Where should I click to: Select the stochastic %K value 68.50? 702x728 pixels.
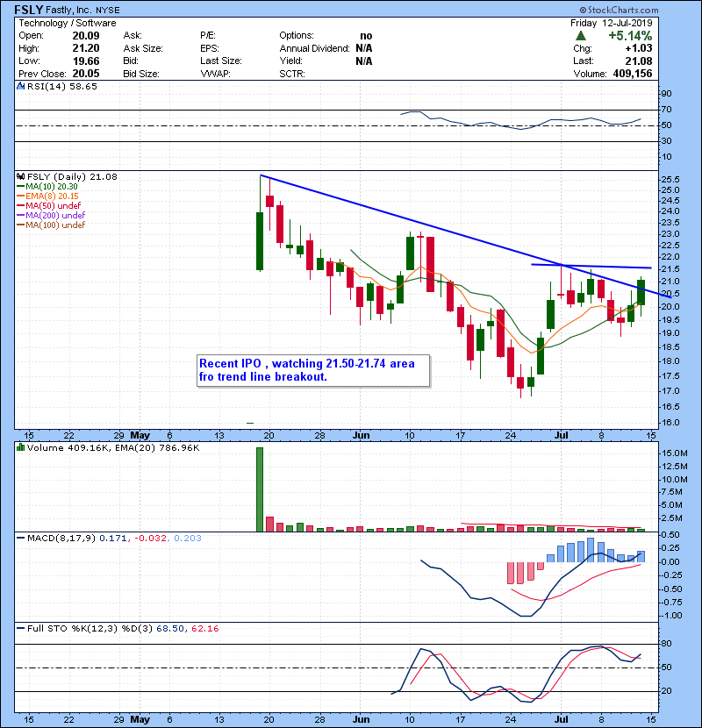click(170, 629)
